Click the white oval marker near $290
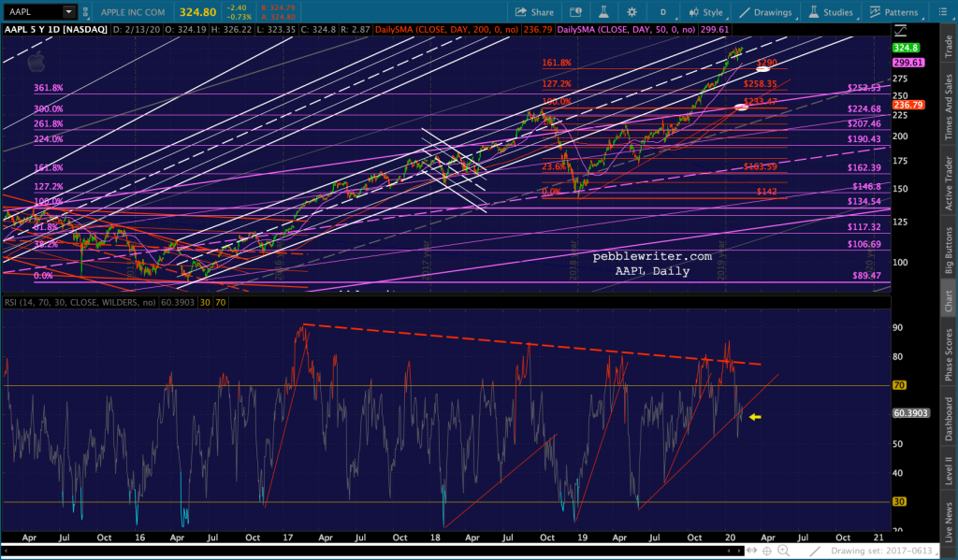 [762, 69]
